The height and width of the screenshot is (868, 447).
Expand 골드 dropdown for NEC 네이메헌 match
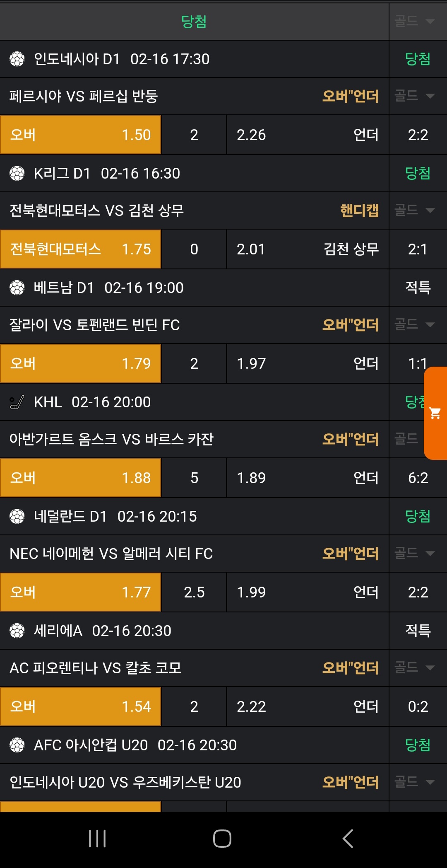click(415, 554)
